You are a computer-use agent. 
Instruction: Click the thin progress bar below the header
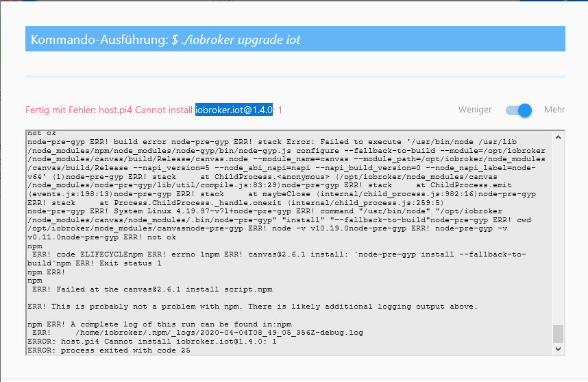[x=295, y=77]
